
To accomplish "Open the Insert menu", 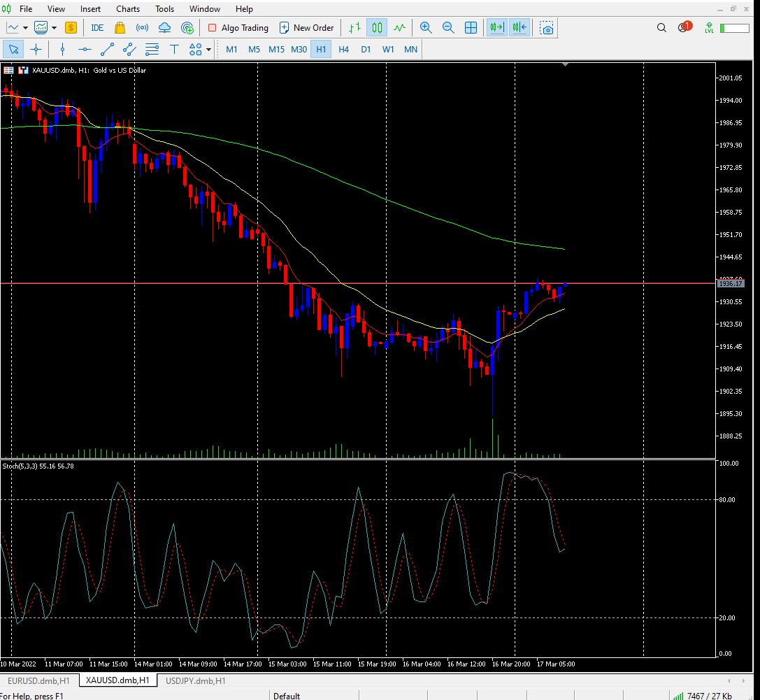I will point(91,8).
